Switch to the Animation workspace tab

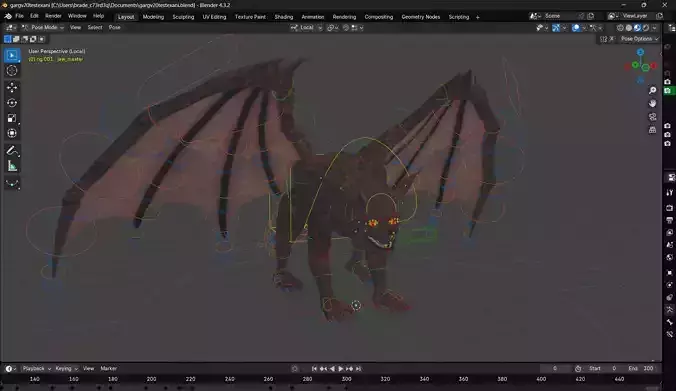point(313,17)
